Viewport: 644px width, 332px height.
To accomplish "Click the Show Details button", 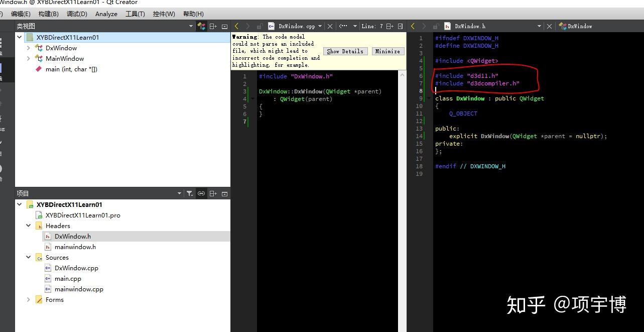I will (345, 51).
